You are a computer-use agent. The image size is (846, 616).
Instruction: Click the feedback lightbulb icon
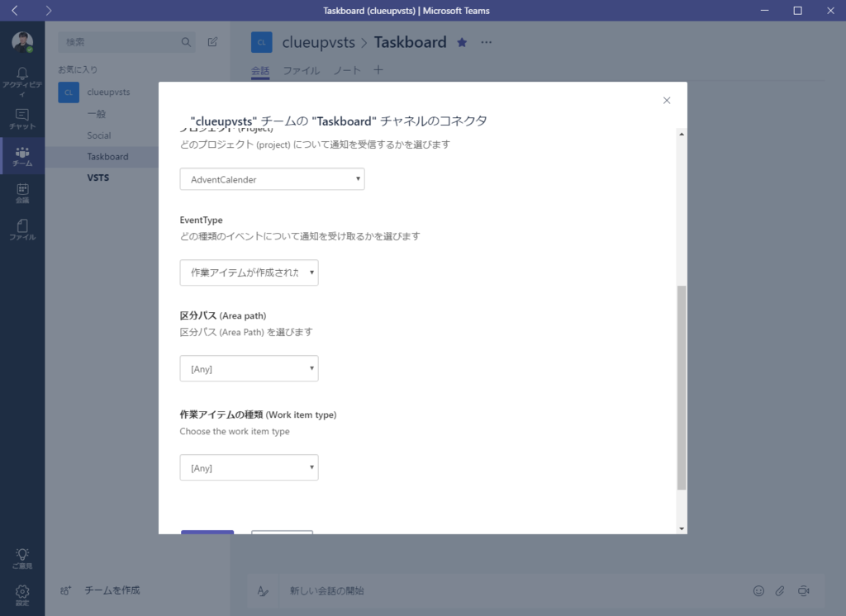(22, 554)
